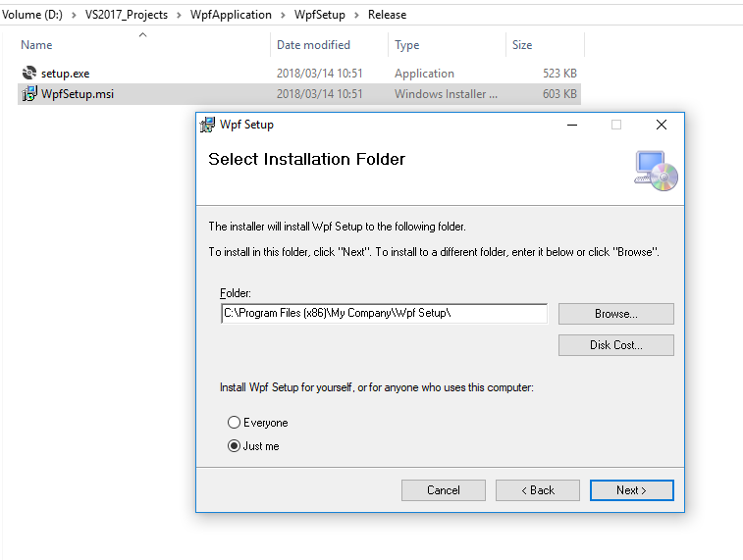Image resolution: width=743 pixels, height=560 pixels.
Task: Click the WpfSetup.msi installer icon
Action: point(29,94)
